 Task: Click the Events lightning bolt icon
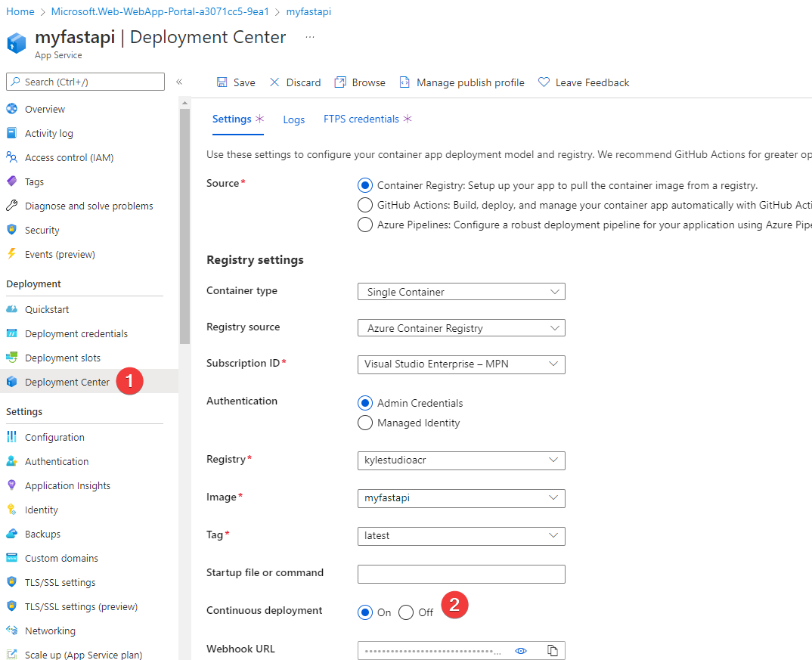[x=11, y=254]
